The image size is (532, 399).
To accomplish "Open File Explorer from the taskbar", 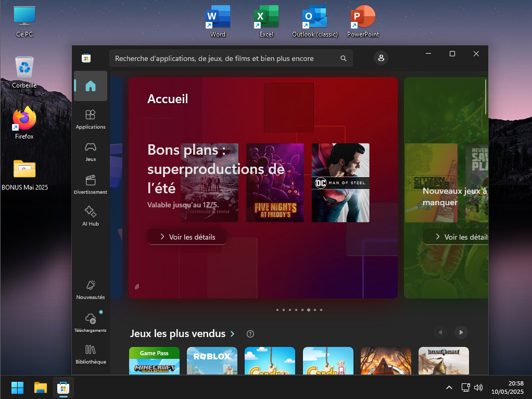I will point(41,388).
